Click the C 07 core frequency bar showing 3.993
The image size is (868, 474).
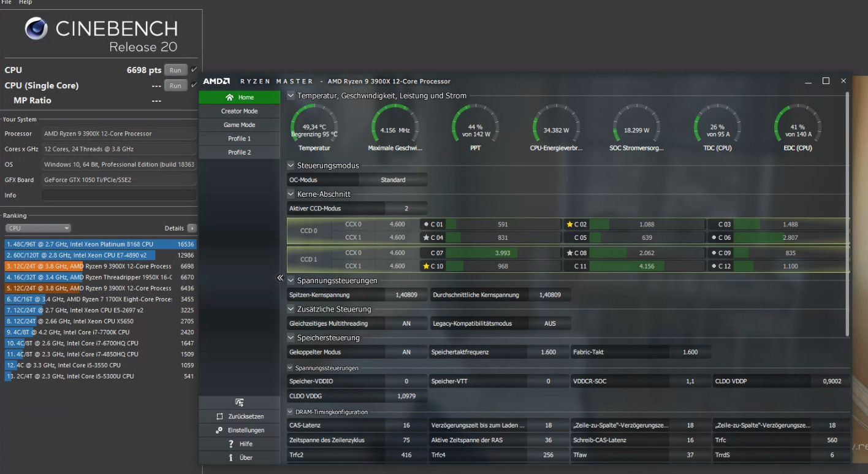click(503, 253)
